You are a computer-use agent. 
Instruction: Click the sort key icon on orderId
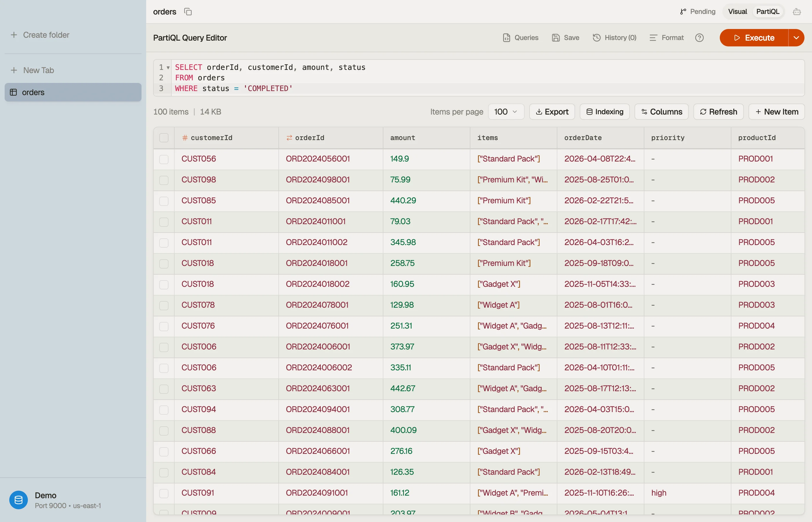pos(289,138)
